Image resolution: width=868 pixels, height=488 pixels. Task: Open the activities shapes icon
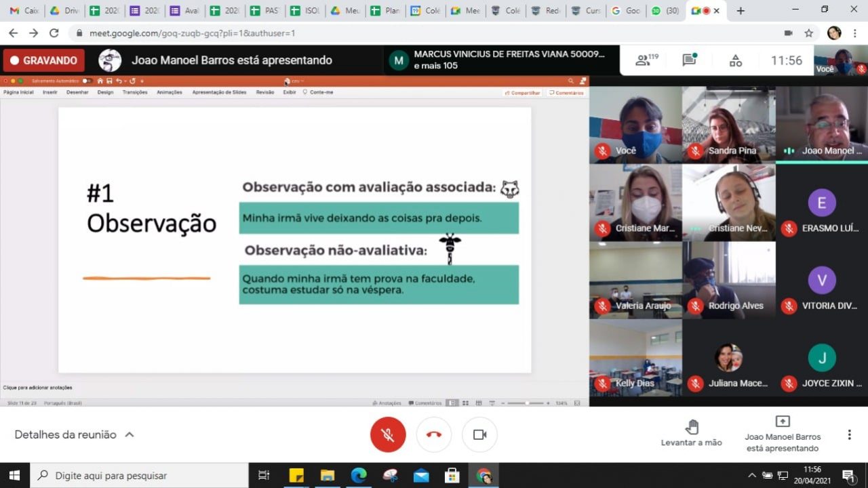point(736,60)
